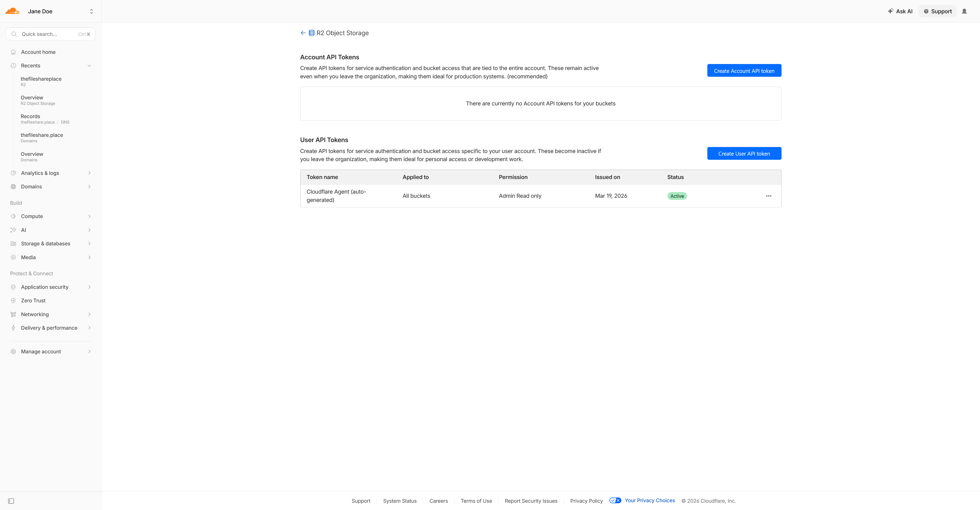Open the Terms of Use link
Image resolution: width=980 pixels, height=510 pixels.
click(476, 501)
